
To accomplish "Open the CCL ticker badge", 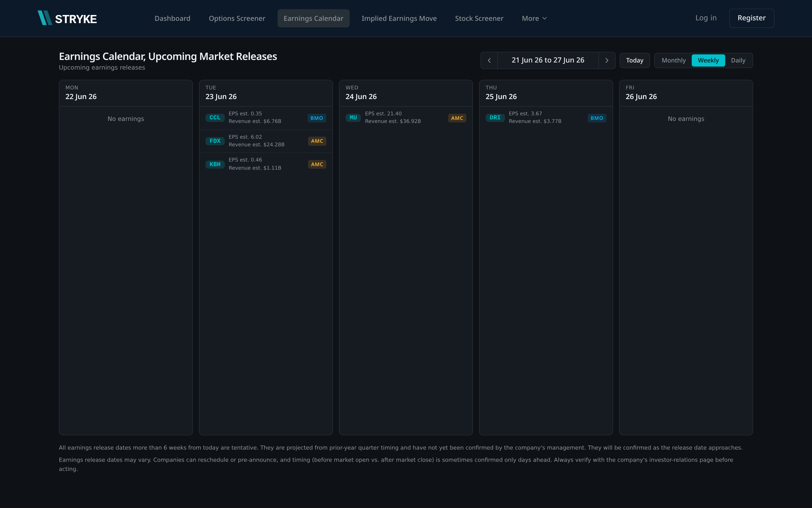I will coord(215,118).
